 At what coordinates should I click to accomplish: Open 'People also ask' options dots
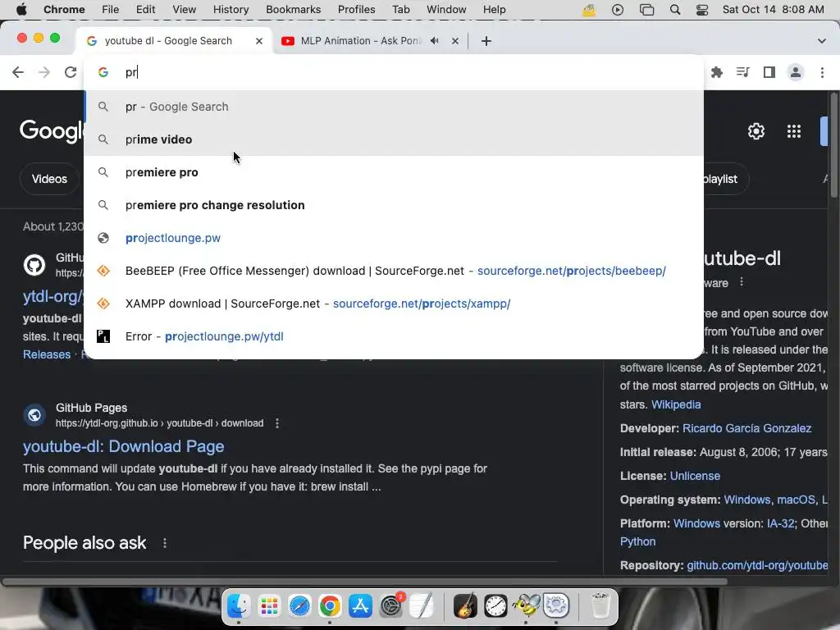(164, 543)
